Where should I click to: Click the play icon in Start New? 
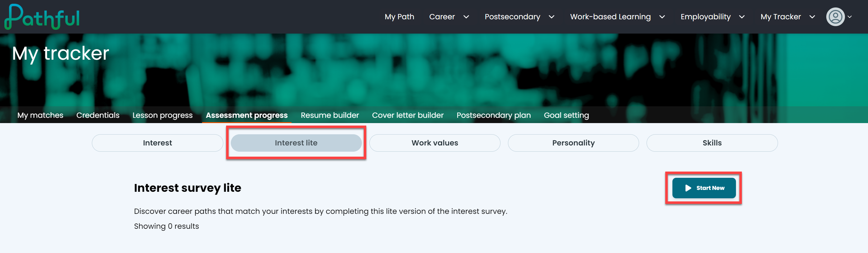point(688,188)
